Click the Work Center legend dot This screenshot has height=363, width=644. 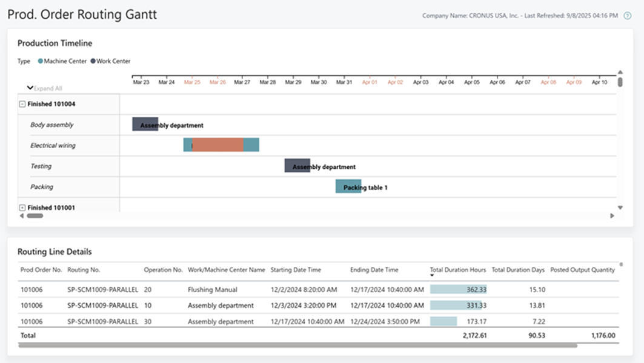(x=93, y=61)
